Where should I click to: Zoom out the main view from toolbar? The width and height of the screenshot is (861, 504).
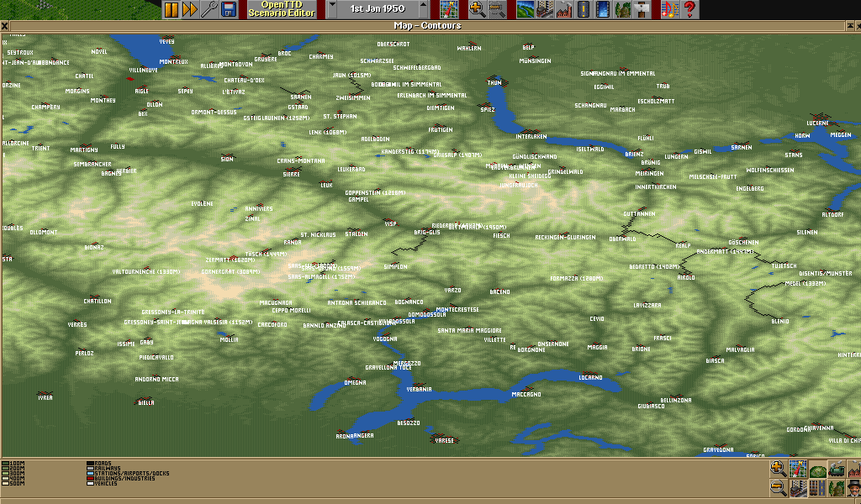(x=496, y=9)
